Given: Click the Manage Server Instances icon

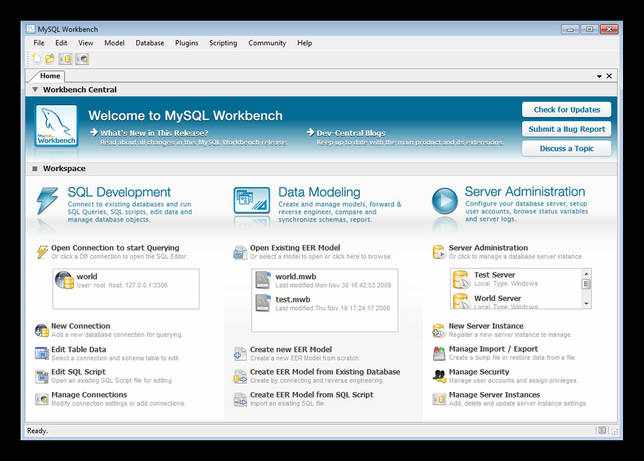Looking at the screenshot, I should tap(439, 399).
